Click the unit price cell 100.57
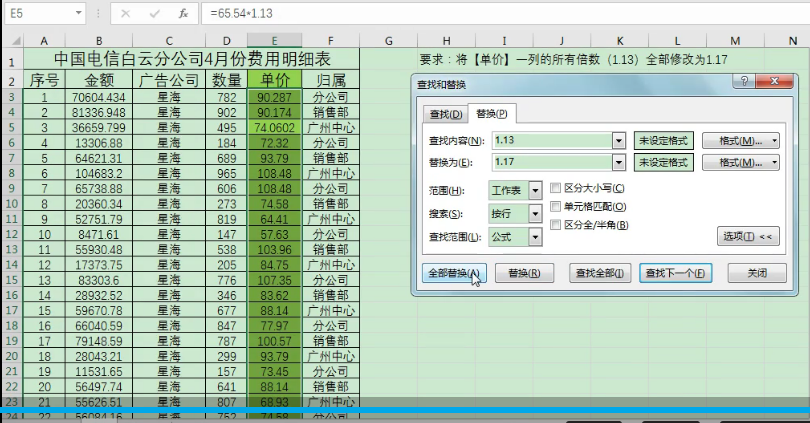Screen dimensions: 810x423 [x=274, y=341]
